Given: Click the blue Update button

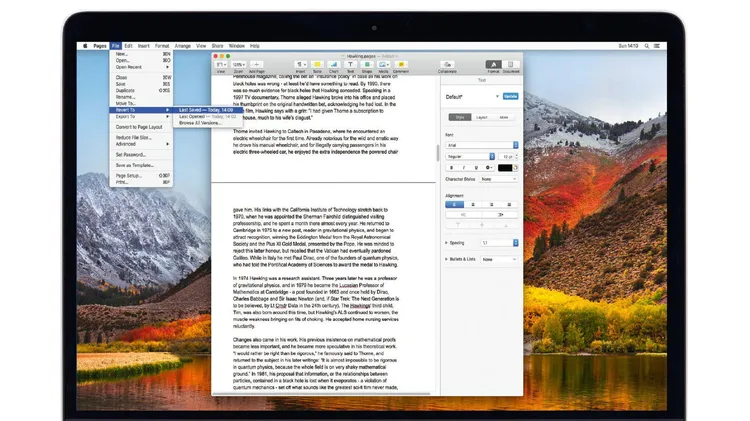Looking at the screenshot, I should pos(510,97).
